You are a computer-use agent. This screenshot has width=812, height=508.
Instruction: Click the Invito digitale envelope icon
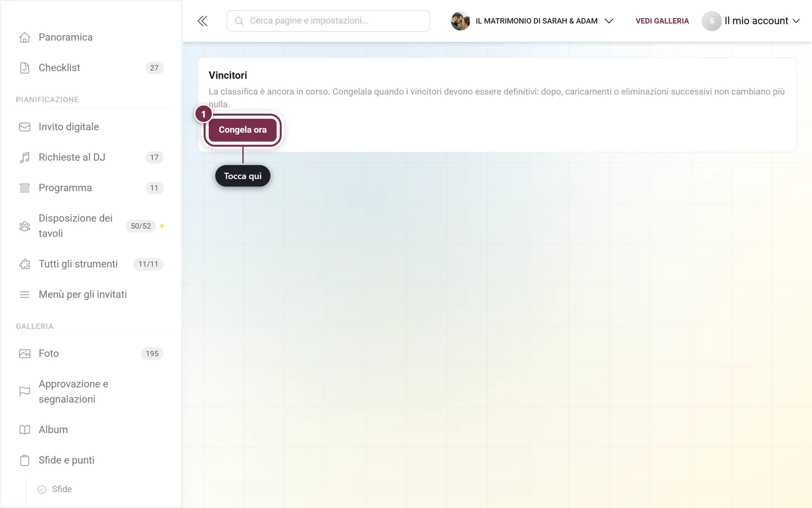coord(25,127)
